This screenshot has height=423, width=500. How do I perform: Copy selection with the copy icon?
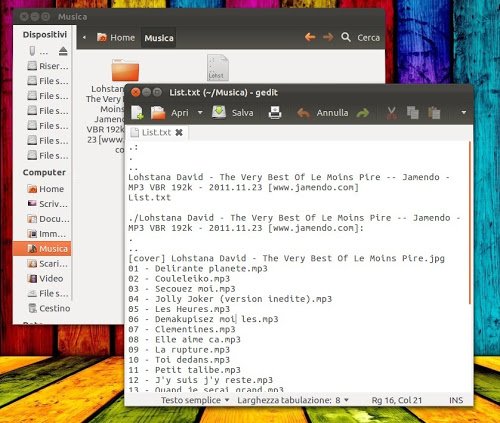point(413,113)
